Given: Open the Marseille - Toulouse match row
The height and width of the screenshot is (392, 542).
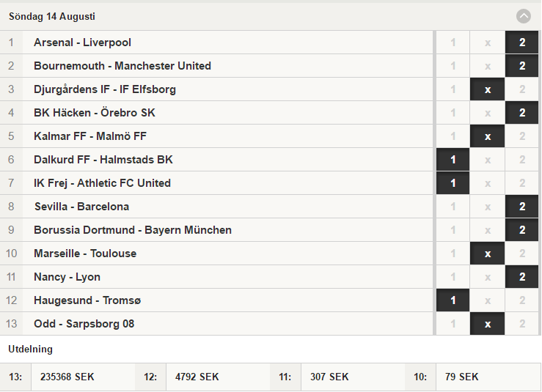Looking at the screenshot, I should [x=216, y=254].
